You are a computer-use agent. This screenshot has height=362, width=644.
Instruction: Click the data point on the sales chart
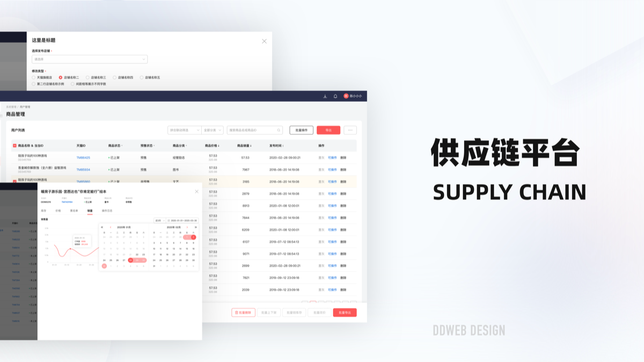70,249
